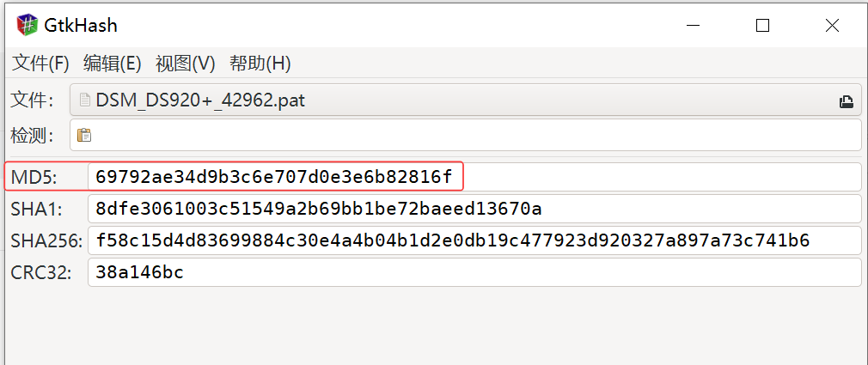868x365 pixels.
Task: Click the document icon beside DSM_DS920+_42962.pat
Action: [x=85, y=100]
